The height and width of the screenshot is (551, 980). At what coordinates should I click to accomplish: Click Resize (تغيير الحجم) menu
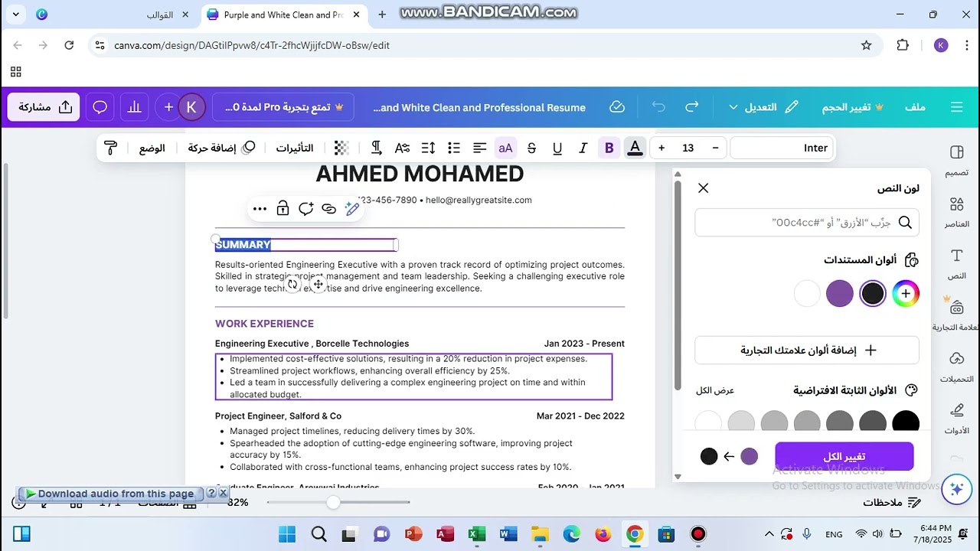[853, 107]
